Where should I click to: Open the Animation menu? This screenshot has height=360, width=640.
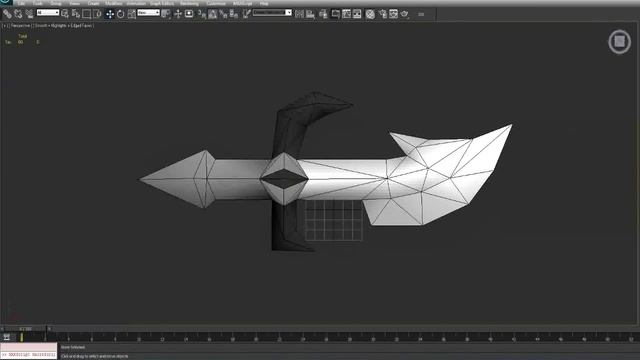[136, 3]
